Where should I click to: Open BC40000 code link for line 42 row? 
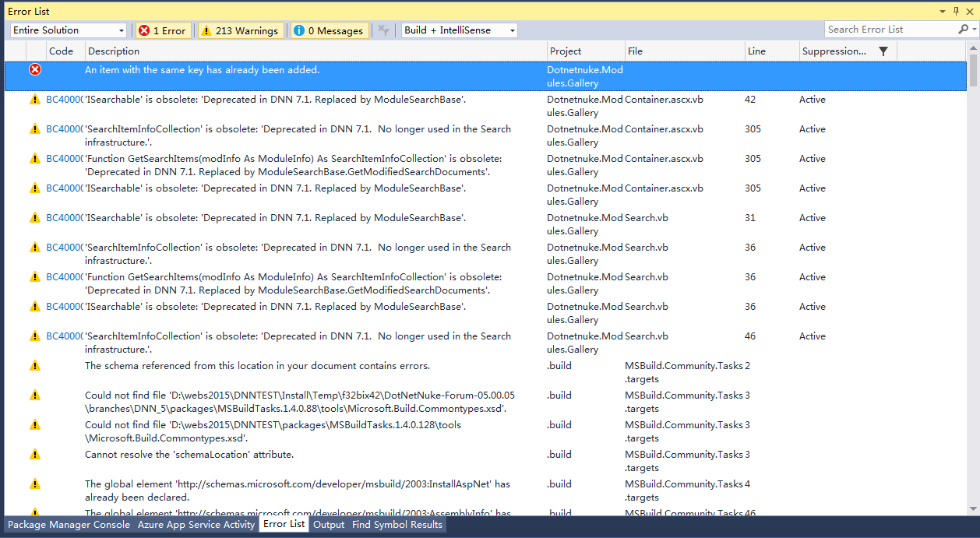tap(64, 100)
